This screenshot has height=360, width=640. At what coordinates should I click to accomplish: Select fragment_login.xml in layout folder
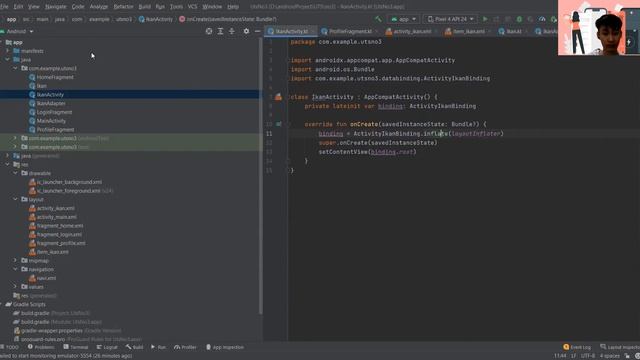pos(59,234)
